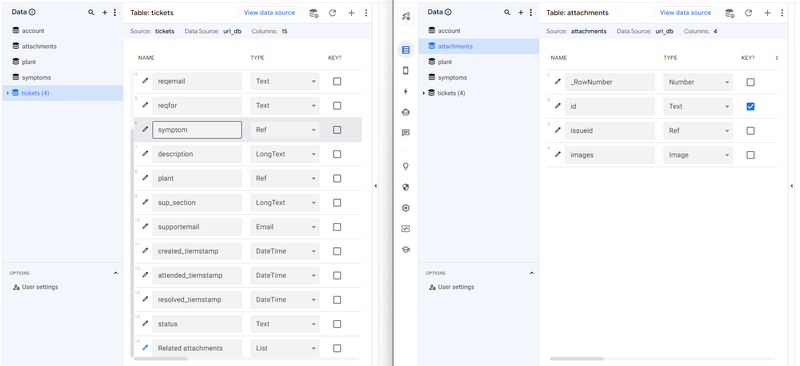
Task: Open Security shield icon in sidebar
Action: [406, 187]
